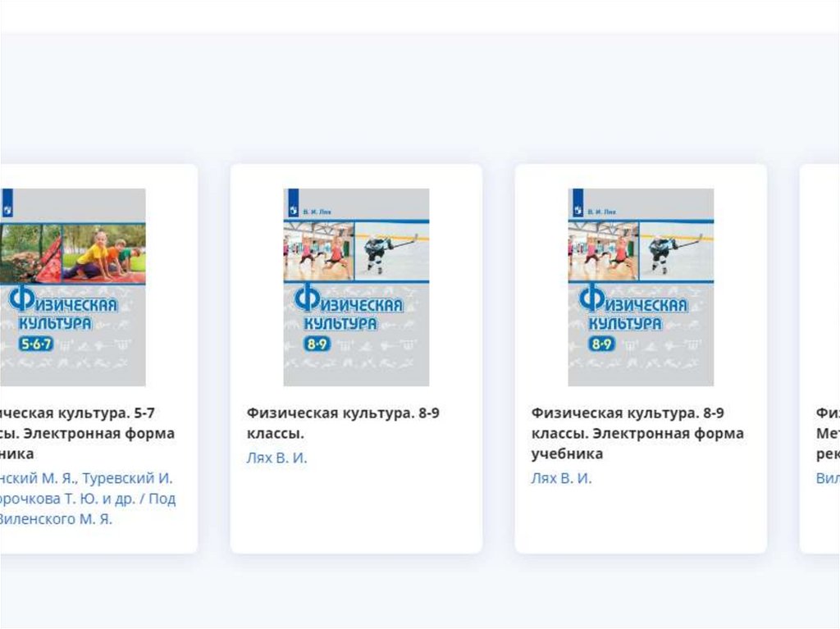840x629 pixels.
Task: Follow author link Лях В. И. in the middle card
Action: coord(277,458)
